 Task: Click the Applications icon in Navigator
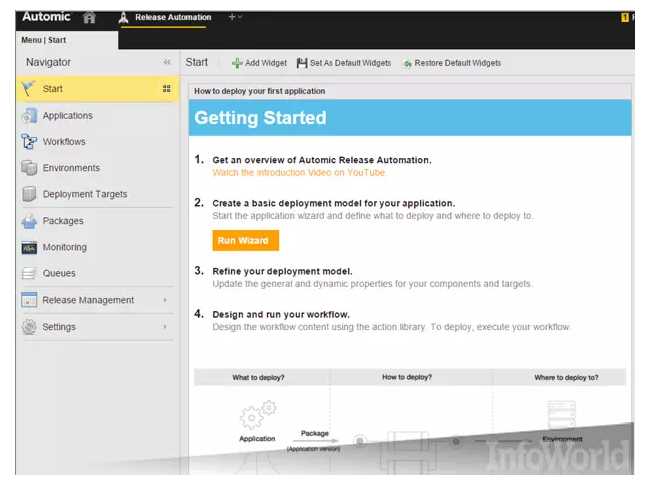(x=29, y=115)
